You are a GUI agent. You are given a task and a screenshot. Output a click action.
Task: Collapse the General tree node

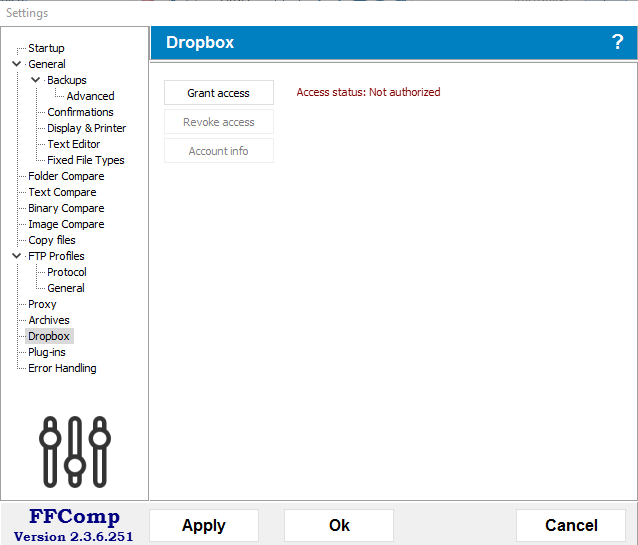pyautogui.click(x=17, y=64)
